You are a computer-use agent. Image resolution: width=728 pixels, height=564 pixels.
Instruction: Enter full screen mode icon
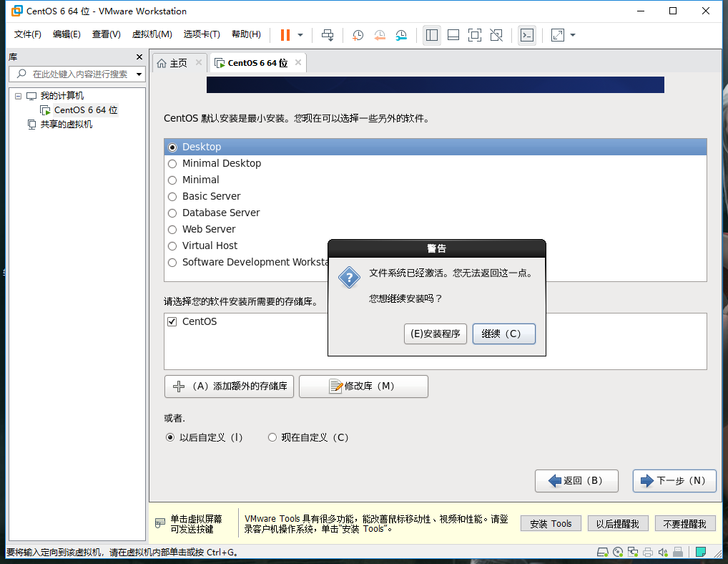pyautogui.click(x=475, y=35)
